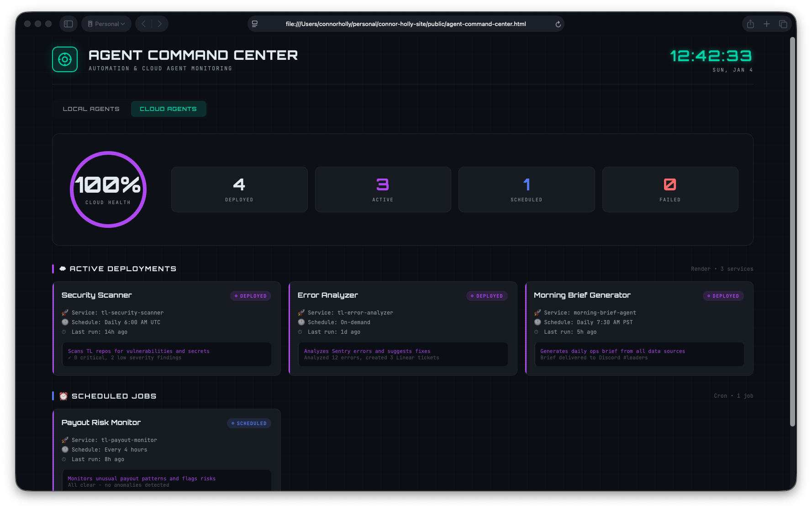812x510 pixels.
Task: Click the 100% Cloud Health progress ring
Action: (108, 189)
